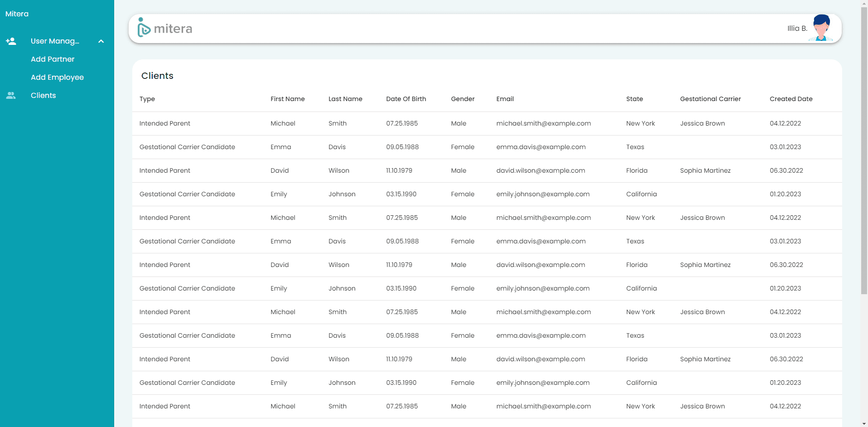Collapse the User Management menu chevron

pos(101,41)
